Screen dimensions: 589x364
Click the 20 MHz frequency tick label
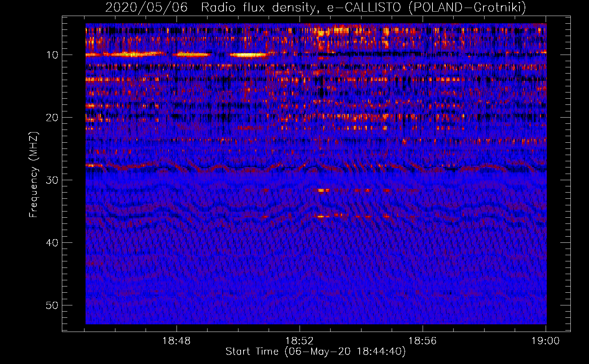(52, 118)
